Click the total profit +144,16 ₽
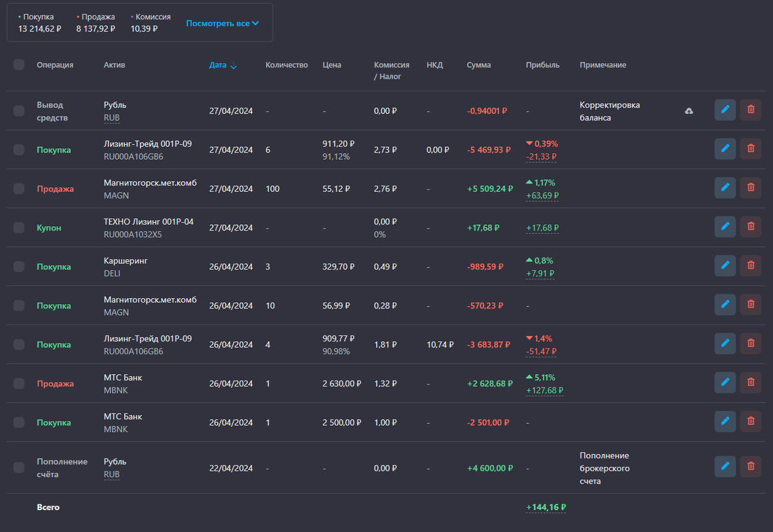 click(x=546, y=508)
